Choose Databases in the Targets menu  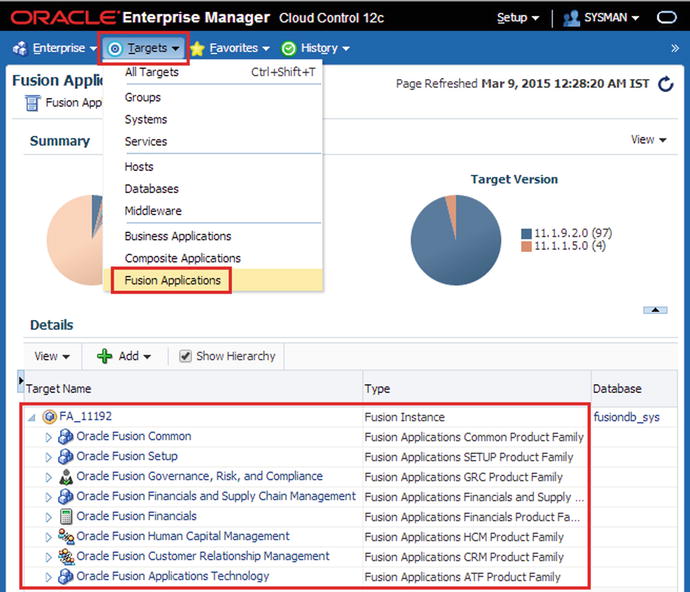pyautogui.click(x=213, y=189)
